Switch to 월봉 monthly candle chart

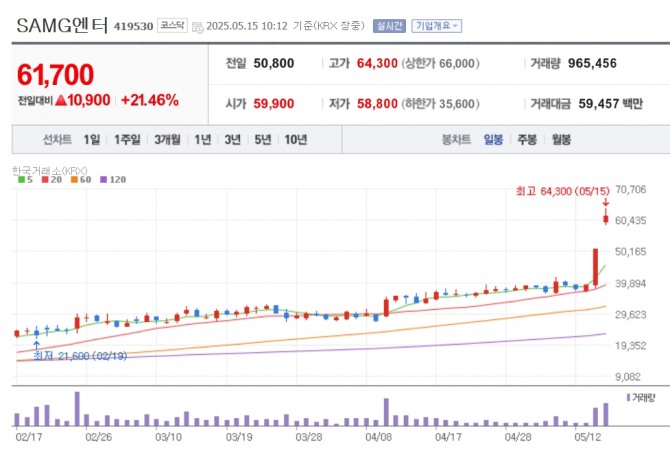tap(561, 140)
